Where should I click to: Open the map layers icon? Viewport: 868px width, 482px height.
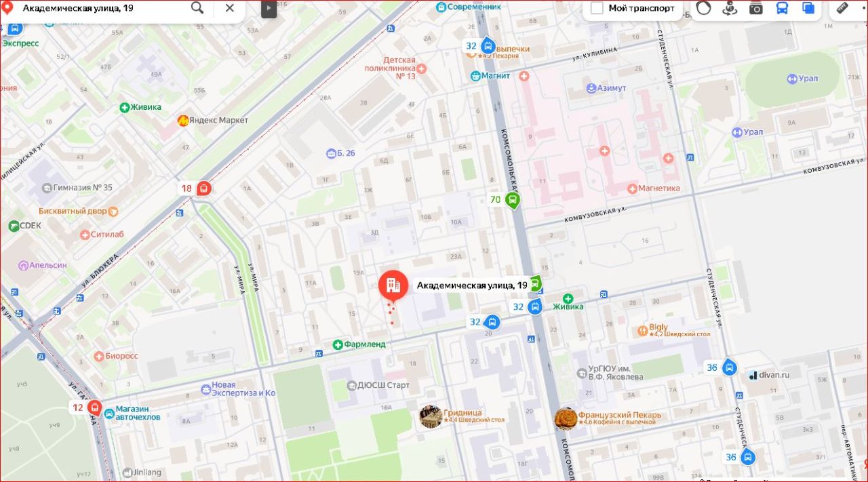point(808,8)
